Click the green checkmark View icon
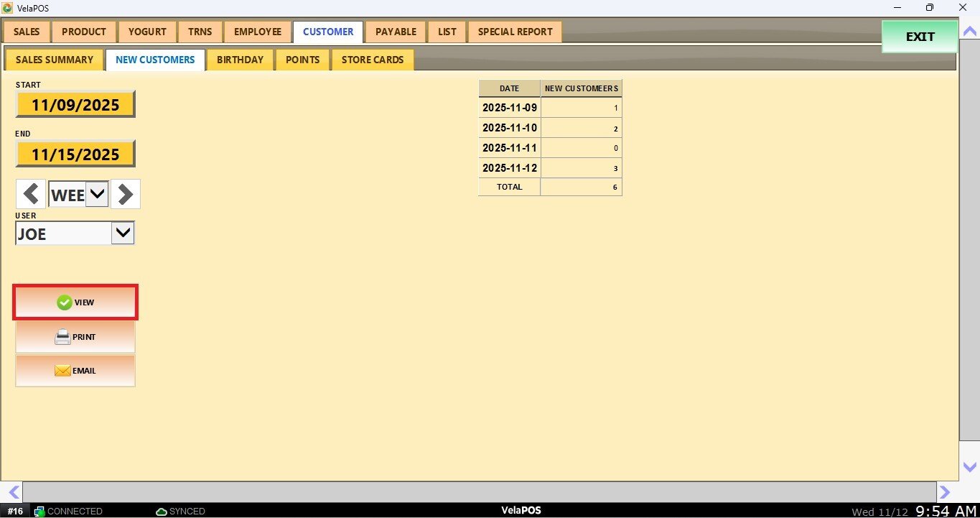 [x=64, y=303]
